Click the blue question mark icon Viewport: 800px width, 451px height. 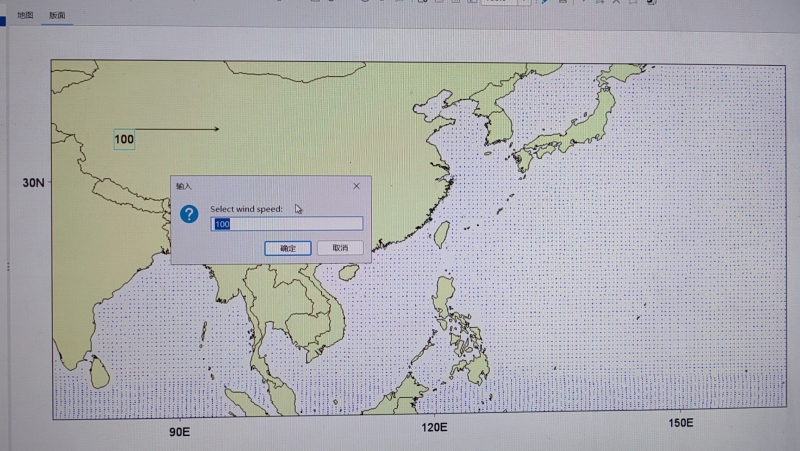(x=190, y=214)
